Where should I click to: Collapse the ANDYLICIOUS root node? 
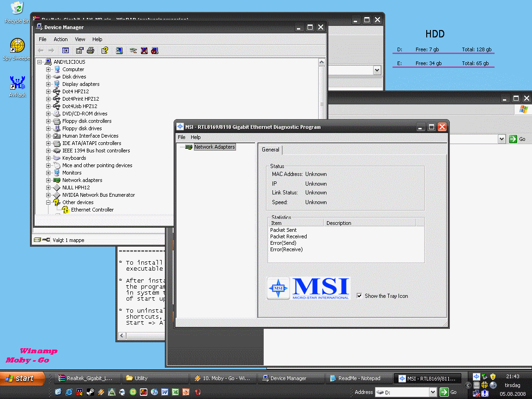point(39,62)
